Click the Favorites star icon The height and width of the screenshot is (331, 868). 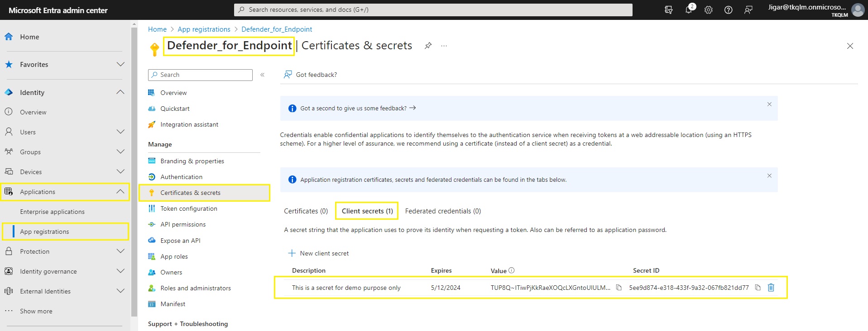point(9,65)
